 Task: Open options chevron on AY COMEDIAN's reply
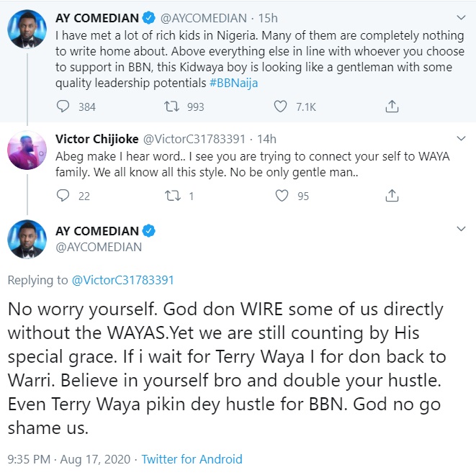462,230
